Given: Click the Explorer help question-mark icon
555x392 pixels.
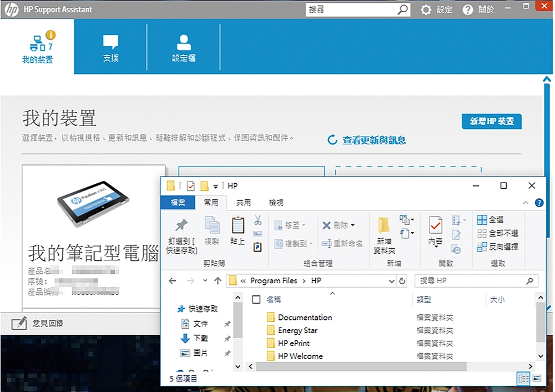Looking at the screenshot, I should pyautogui.click(x=539, y=203).
